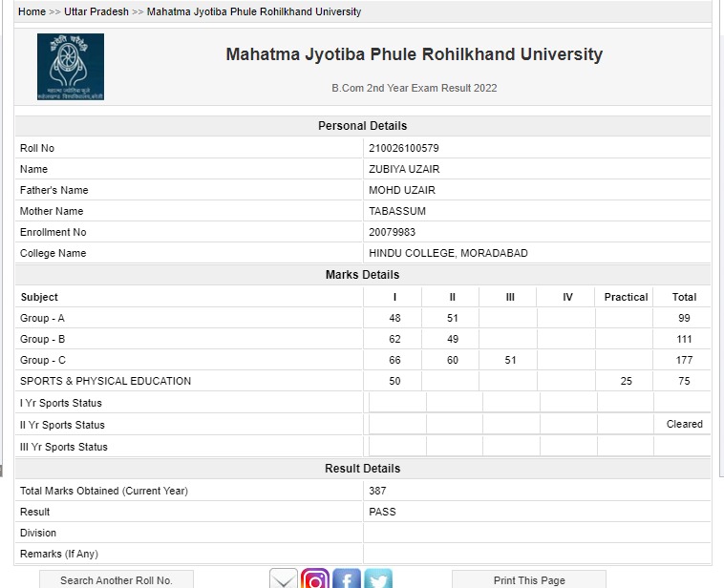724x588 pixels.
Task: Click the IV column header
Action: coord(567,297)
